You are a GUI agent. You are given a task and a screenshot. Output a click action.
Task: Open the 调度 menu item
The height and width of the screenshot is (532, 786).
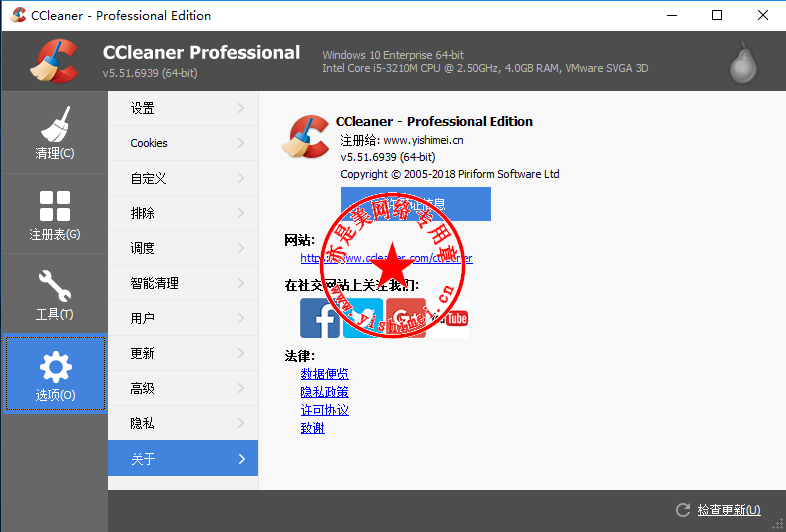coord(183,248)
